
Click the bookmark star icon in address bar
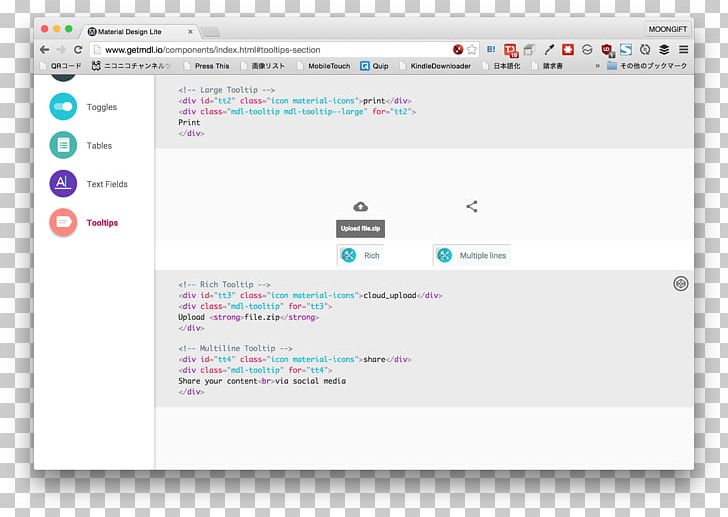tap(471, 49)
